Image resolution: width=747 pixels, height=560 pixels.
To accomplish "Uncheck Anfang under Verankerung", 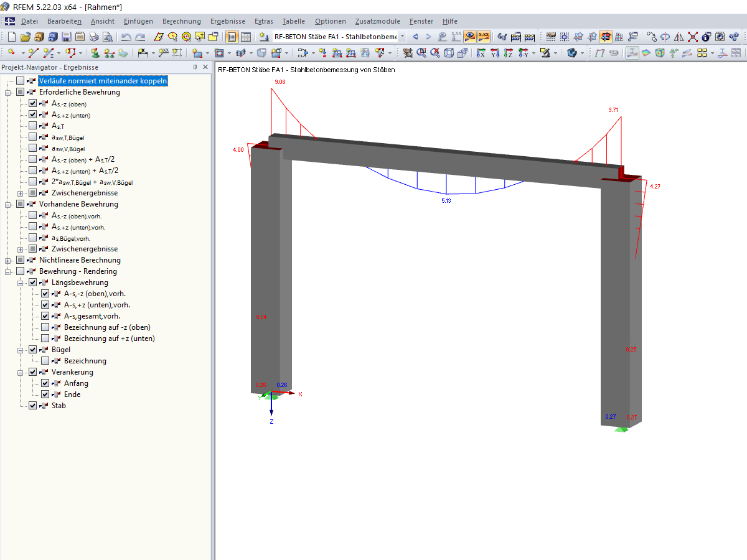I will tap(45, 383).
